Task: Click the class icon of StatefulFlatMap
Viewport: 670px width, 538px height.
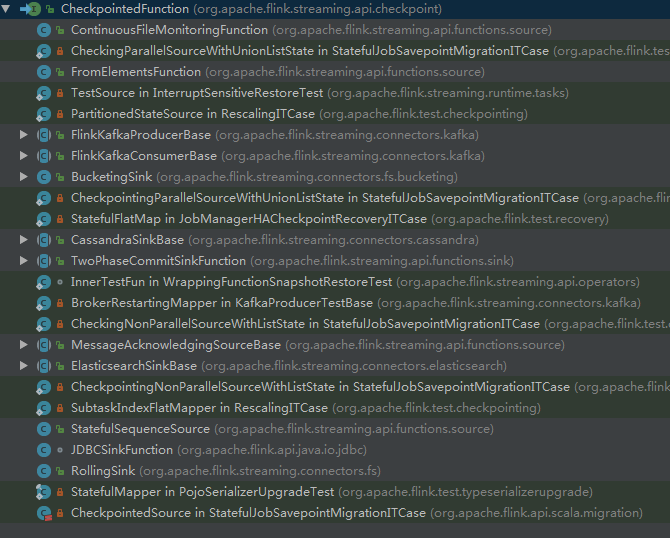Action: tap(44, 219)
